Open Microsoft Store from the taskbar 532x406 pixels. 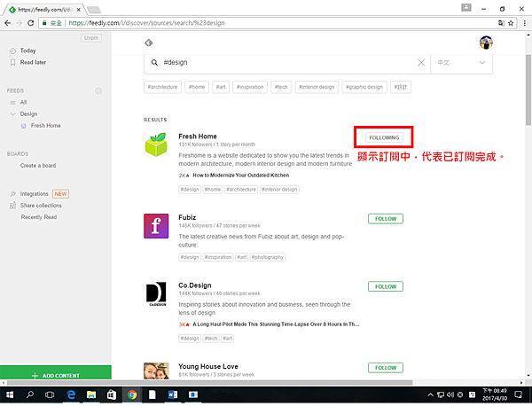[x=112, y=394]
